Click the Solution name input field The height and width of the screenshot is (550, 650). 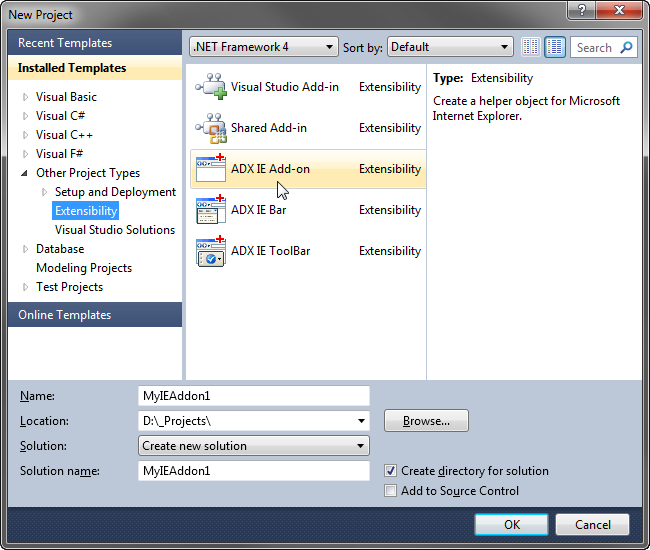click(x=254, y=470)
